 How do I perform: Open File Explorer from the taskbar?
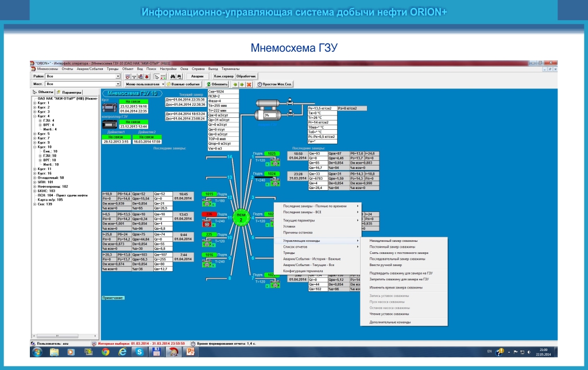tap(55, 352)
